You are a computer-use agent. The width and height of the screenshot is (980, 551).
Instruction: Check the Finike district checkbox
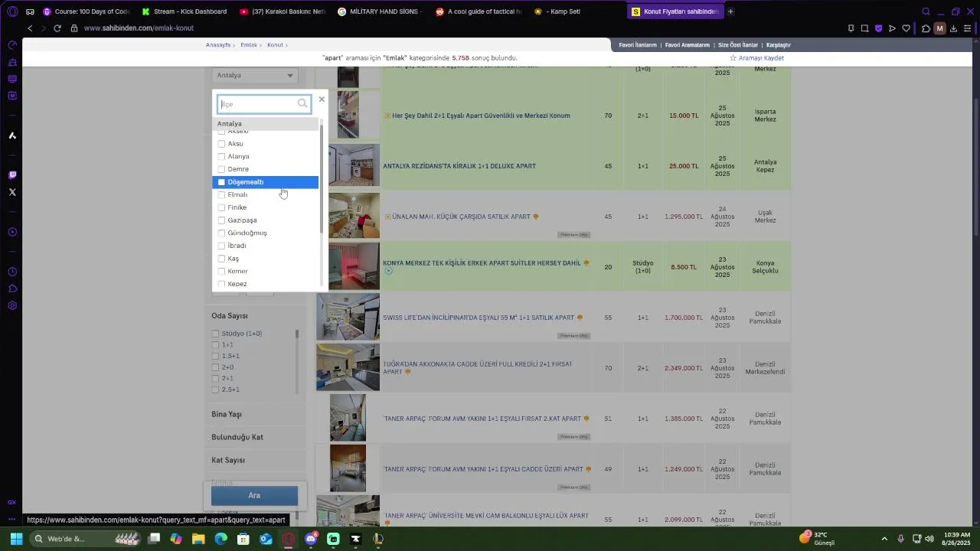[x=221, y=207]
